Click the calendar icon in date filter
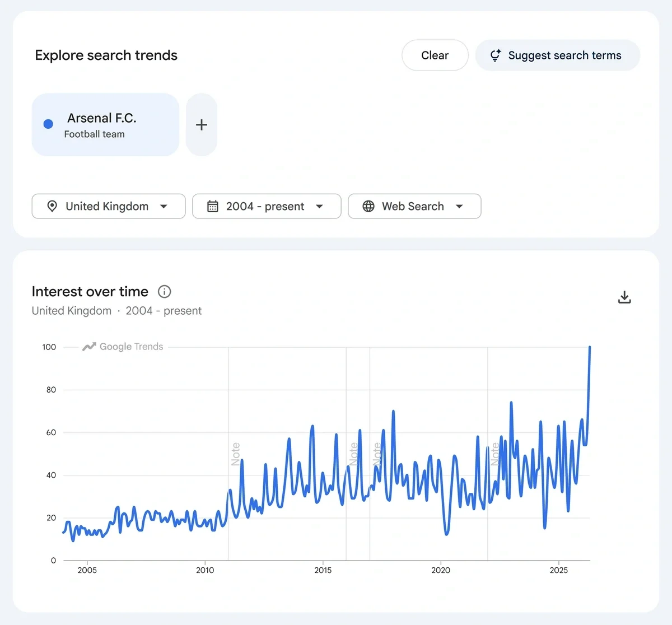The image size is (672, 625). (x=213, y=206)
